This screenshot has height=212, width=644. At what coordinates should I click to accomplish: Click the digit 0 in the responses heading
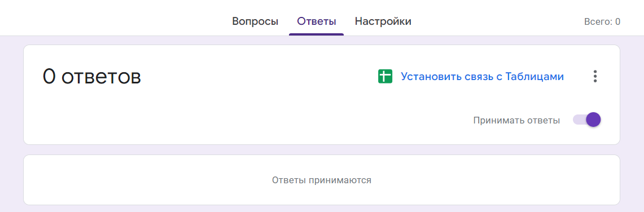[49, 77]
